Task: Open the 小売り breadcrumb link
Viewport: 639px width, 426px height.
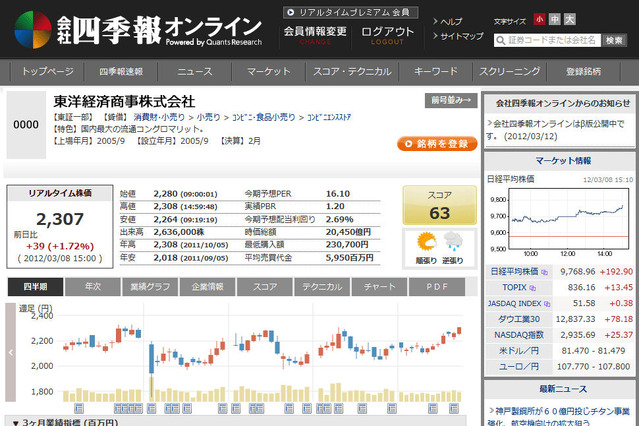Action: 208,117
